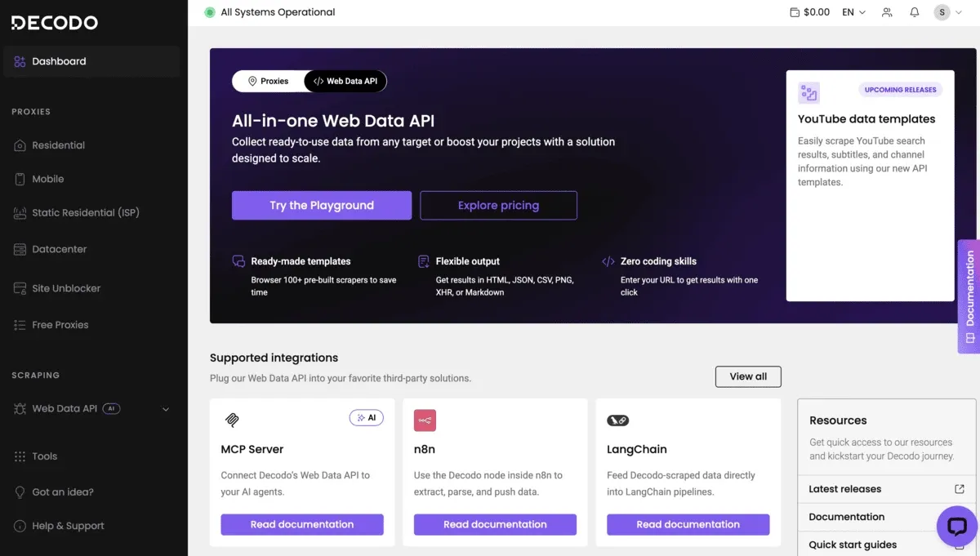Click the green All Systems Operational indicator

coord(210,12)
